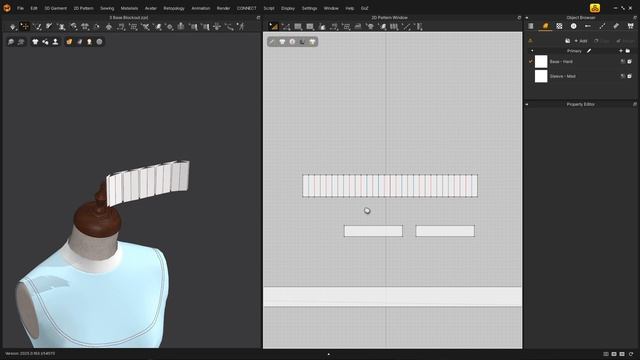Open the GoZ menu
This screenshot has width=640, height=360.
click(x=364, y=8)
